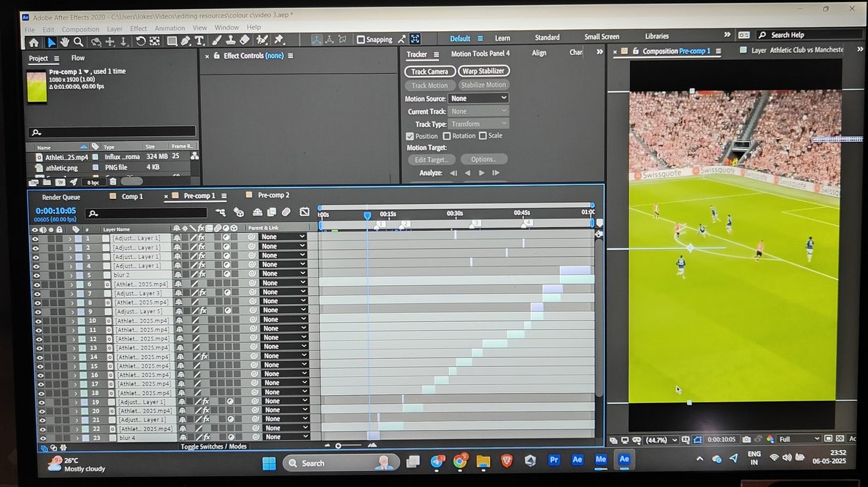Screen dimensions: 868x487
Task: Take snapshot with camera icon in viewer
Action: click(746, 439)
